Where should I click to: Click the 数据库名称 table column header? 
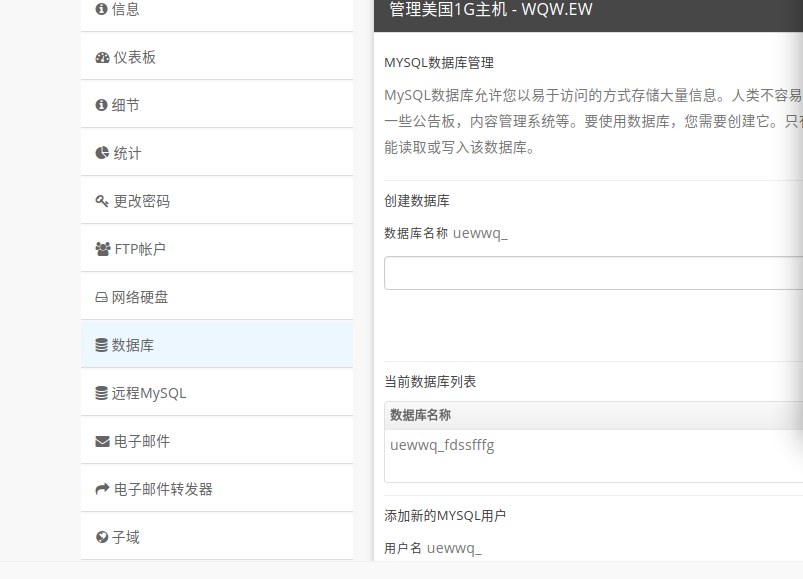pyautogui.click(x=420, y=415)
